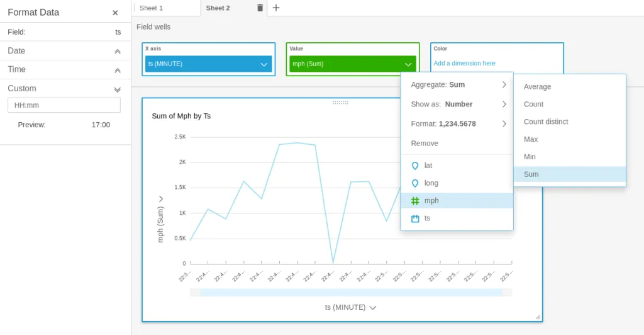Viewport: 644px width, 335px height.
Task: Open the mph (Sum) value dropdown
Action: coord(408,64)
